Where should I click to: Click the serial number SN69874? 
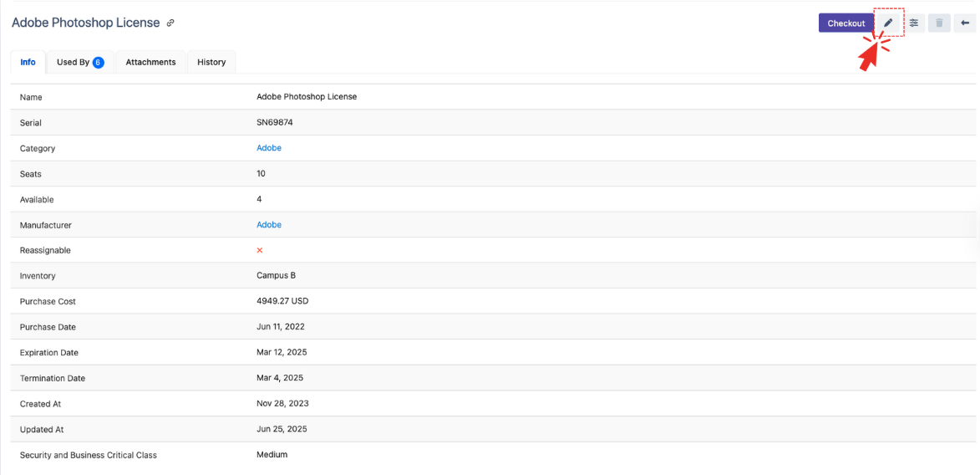point(275,123)
